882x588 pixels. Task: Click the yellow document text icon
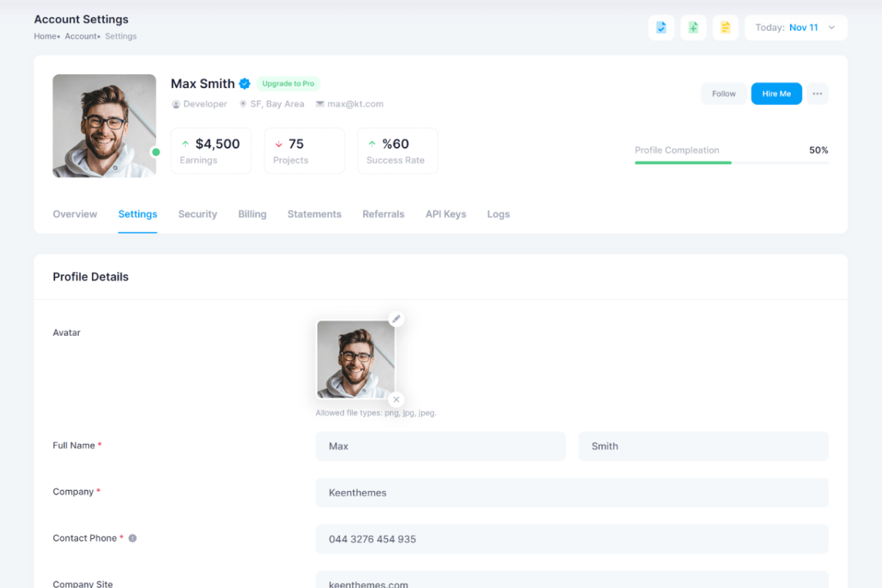(x=725, y=28)
